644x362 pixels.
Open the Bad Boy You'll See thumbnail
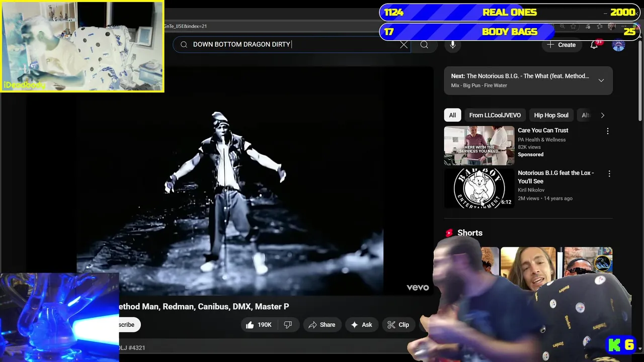click(479, 188)
